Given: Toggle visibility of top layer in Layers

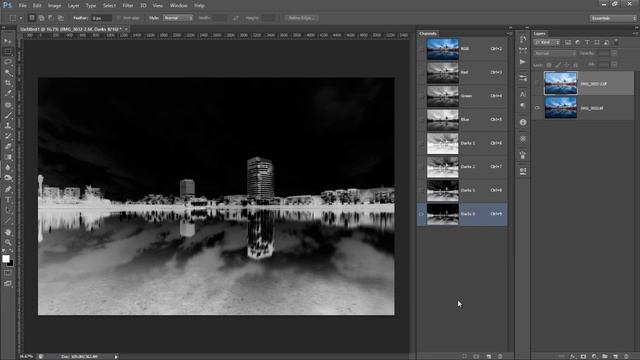Looking at the screenshot, I should pyautogui.click(x=537, y=84).
